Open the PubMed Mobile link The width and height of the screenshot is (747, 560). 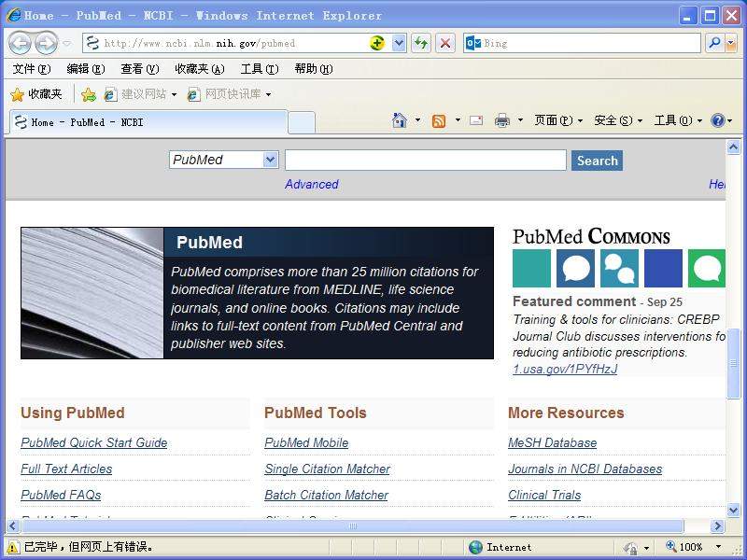click(306, 442)
